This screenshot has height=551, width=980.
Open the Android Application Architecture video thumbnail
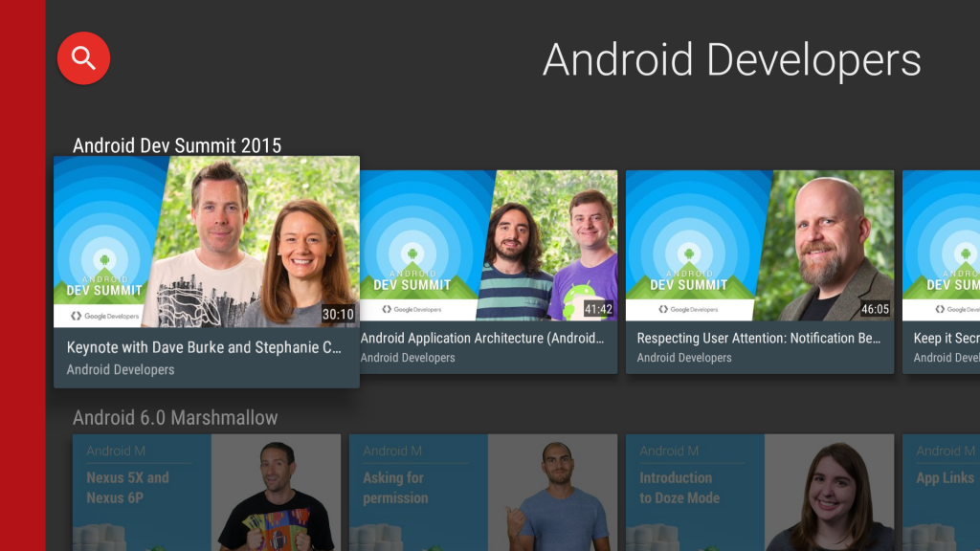coord(489,246)
